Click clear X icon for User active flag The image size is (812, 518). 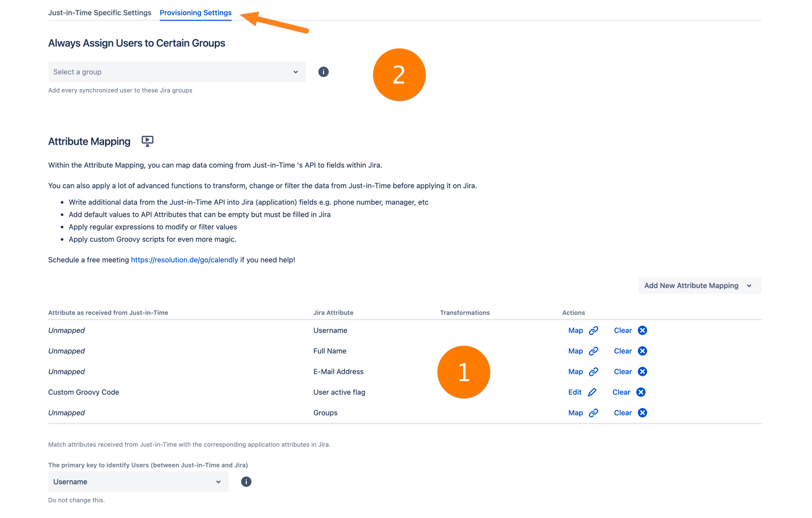pos(641,392)
